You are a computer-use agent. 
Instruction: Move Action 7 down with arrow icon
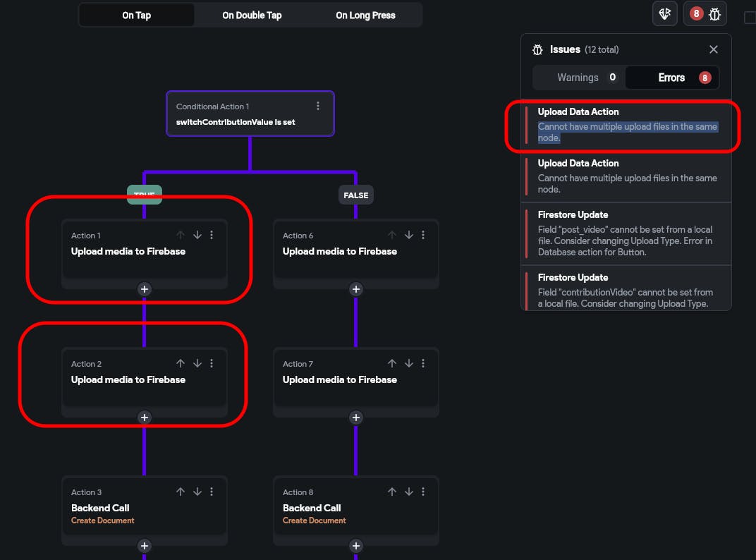409,363
